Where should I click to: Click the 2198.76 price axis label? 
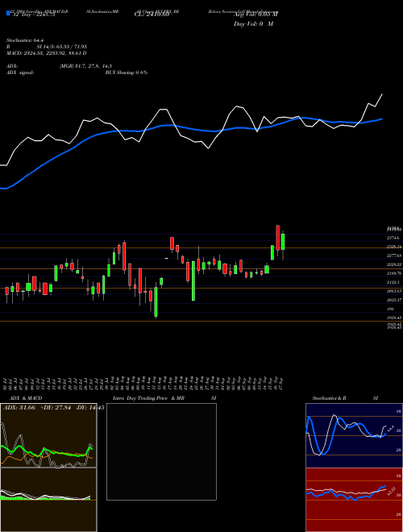pyautogui.click(x=393, y=273)
